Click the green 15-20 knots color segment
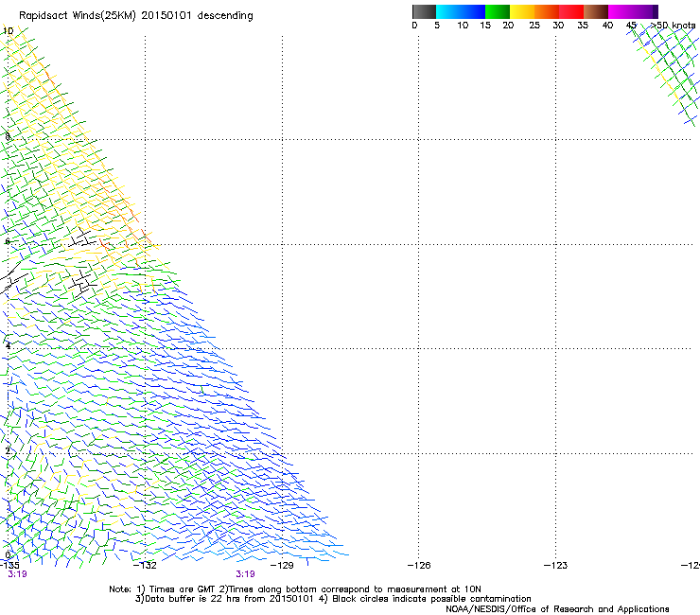Image resolution: width=700 pixels, height=615 pixels. tap(498, 11)
